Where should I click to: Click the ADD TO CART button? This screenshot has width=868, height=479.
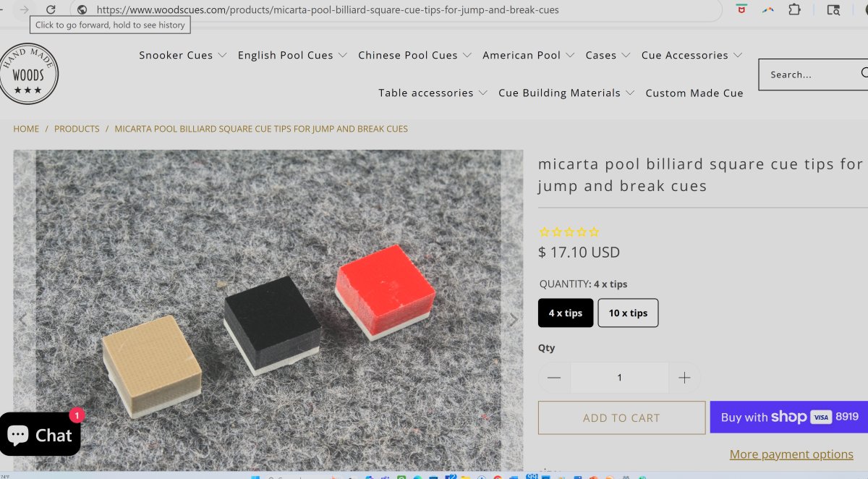click(621, 417)
